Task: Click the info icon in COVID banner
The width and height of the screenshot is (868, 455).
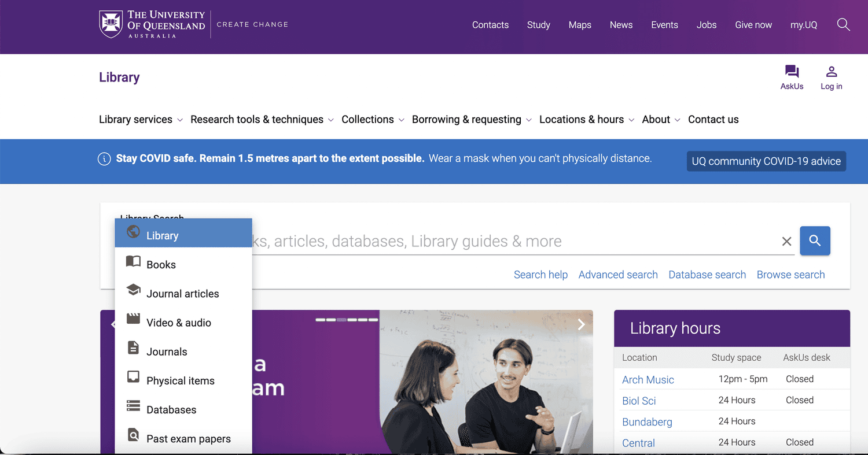Action: pyautogui.click(x=104, y=159)
